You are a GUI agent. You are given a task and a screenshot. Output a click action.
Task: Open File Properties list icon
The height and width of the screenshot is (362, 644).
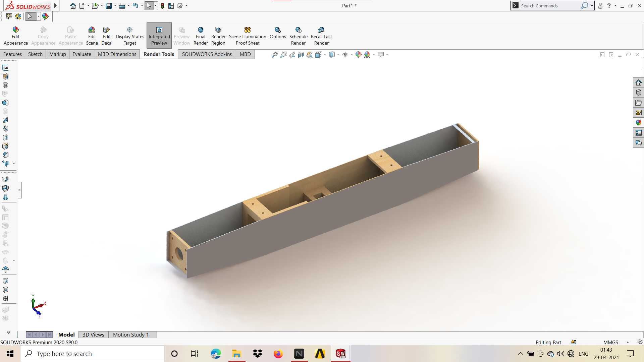(x=171, y=6)
